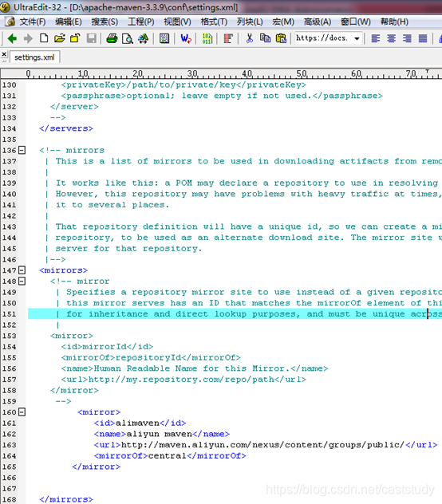Click the Human Readable Name line
Viewport: 442px width, 504px height.
point(195,368)
